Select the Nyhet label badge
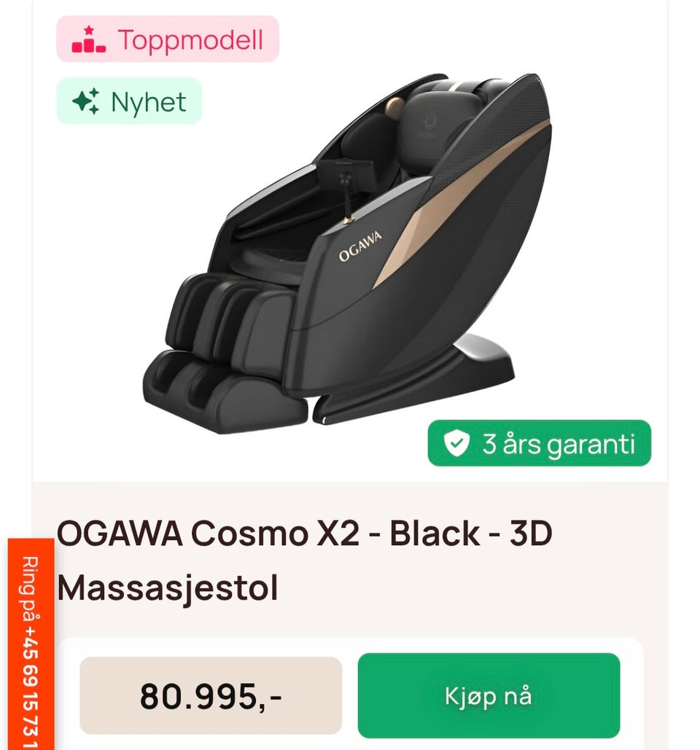Viewport: 700px width, 750px height. tap(129, 101)
